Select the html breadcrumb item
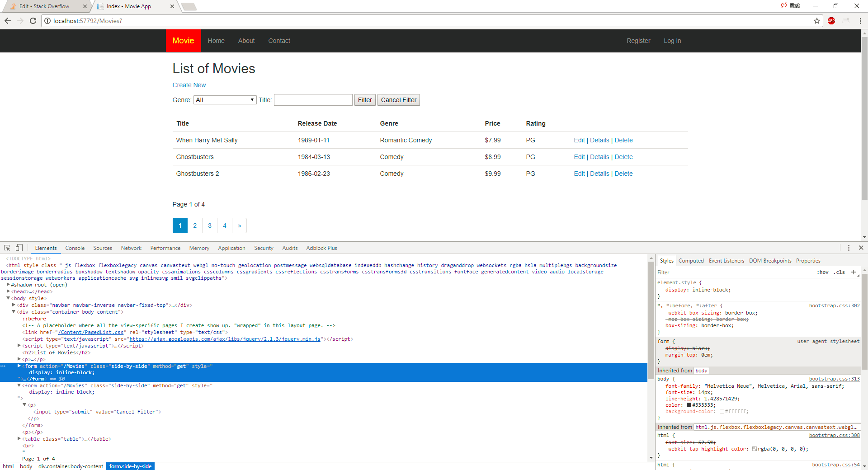The height and width of the screenshot is (470, 868). pos(8,466)
